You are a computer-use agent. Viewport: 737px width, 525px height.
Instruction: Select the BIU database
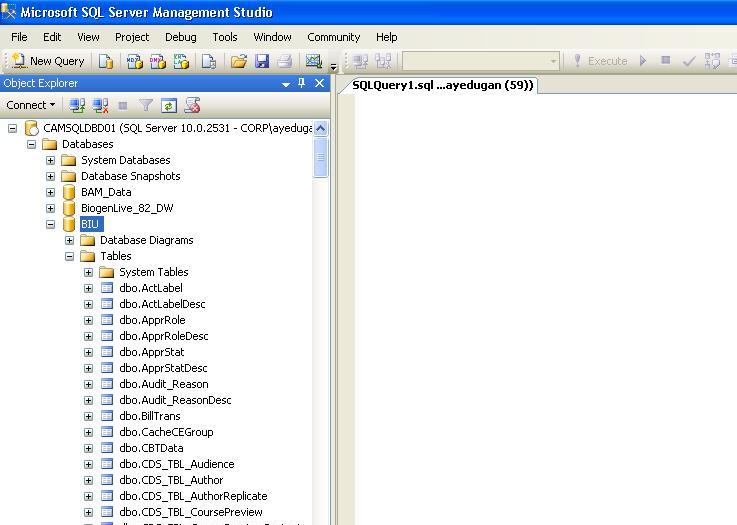[90, 224]
